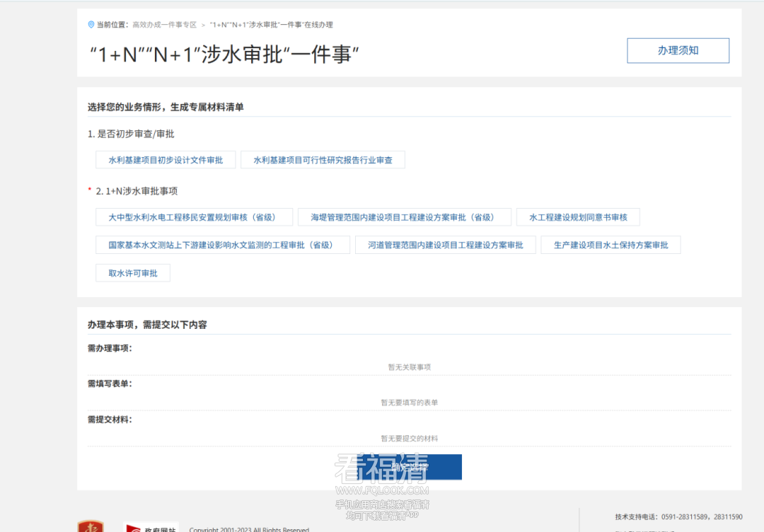
Task: Click the blue location pin icon in breadcrumb
Action: click(91, 24)
